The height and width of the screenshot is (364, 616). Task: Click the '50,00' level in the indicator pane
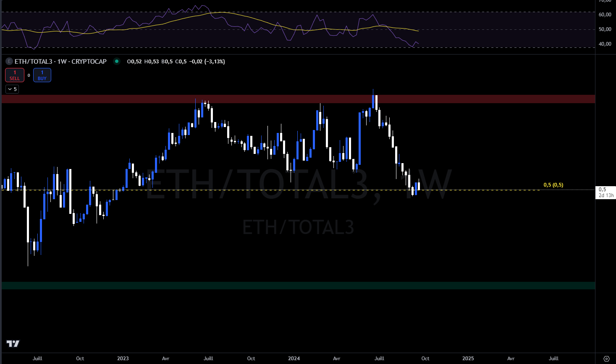(605, 29)
